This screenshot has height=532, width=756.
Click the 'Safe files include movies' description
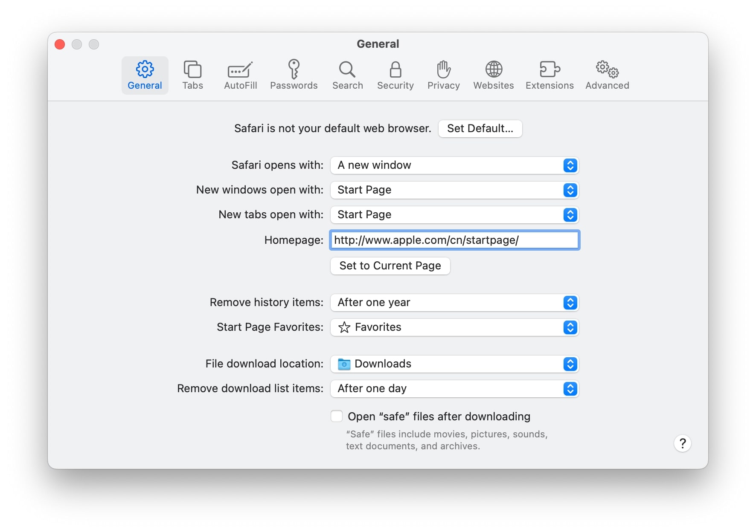click(x=446, y=440)
